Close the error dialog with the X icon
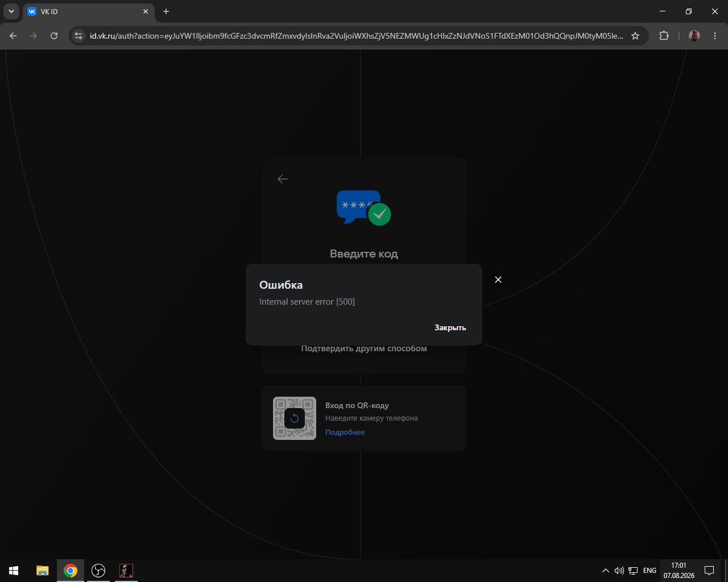Image resolution: width=728 pixels, height=582 pixels. click(498, 280)
